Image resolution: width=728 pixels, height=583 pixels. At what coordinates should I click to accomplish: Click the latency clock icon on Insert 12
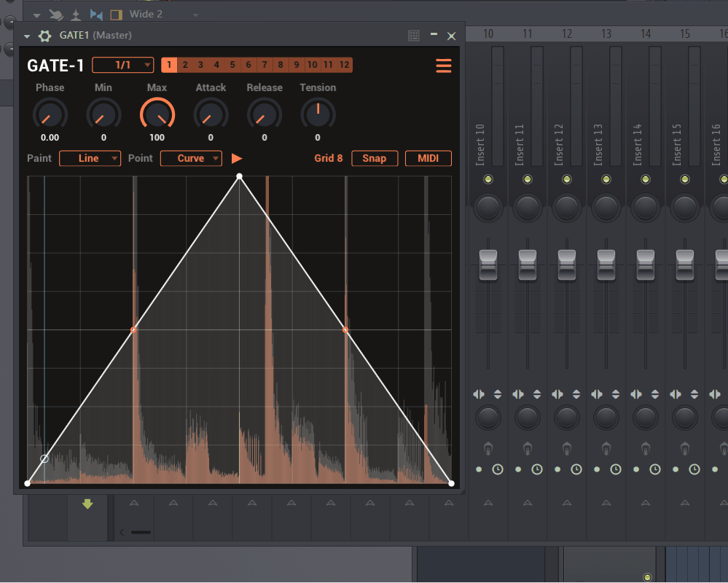[x=576, y=469]
